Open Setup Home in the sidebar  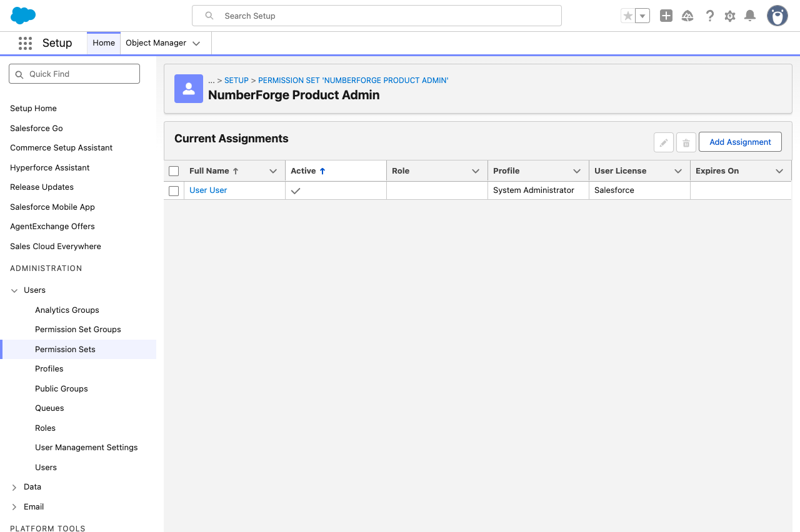coord(33,109)
